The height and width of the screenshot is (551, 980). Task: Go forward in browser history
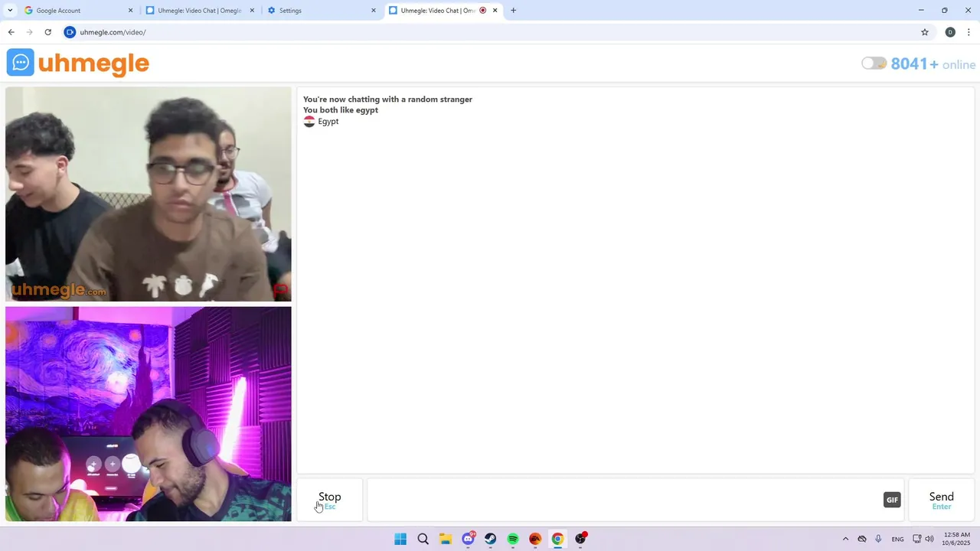click(29, 32)
